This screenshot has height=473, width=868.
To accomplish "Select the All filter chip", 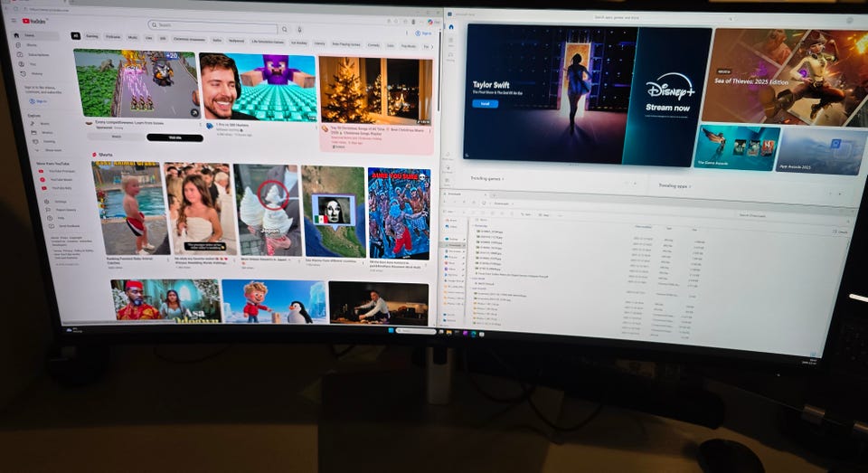I will pos(75,36).
